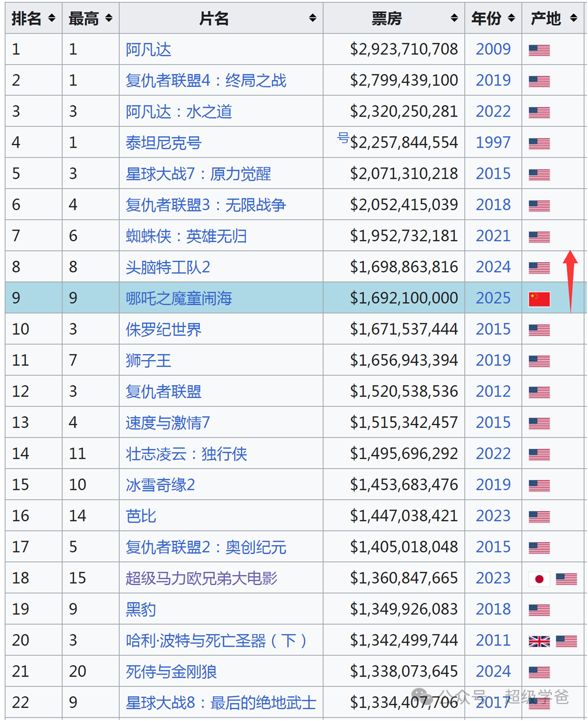
Task: Select box office value $1,342,499,744
Action: (404, 640)
